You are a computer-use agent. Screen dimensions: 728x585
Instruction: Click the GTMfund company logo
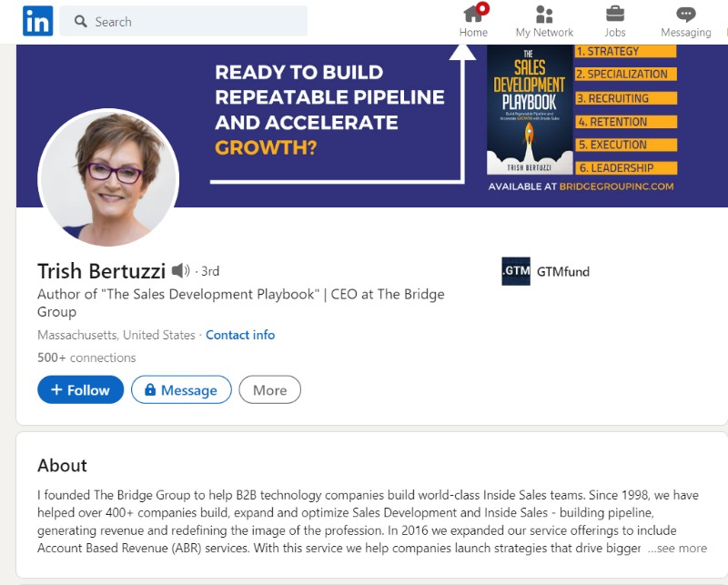point(516,271)
